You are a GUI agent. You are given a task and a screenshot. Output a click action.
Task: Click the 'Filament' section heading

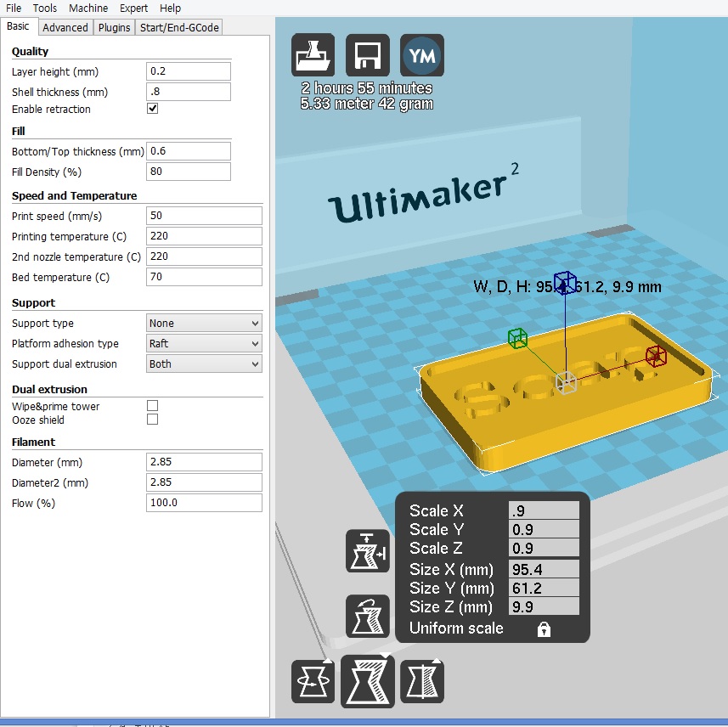point(33,442)
